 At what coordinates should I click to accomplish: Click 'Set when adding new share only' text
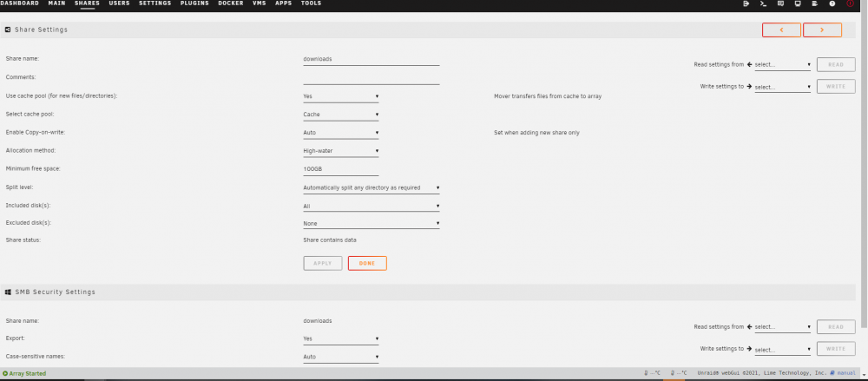536,133
